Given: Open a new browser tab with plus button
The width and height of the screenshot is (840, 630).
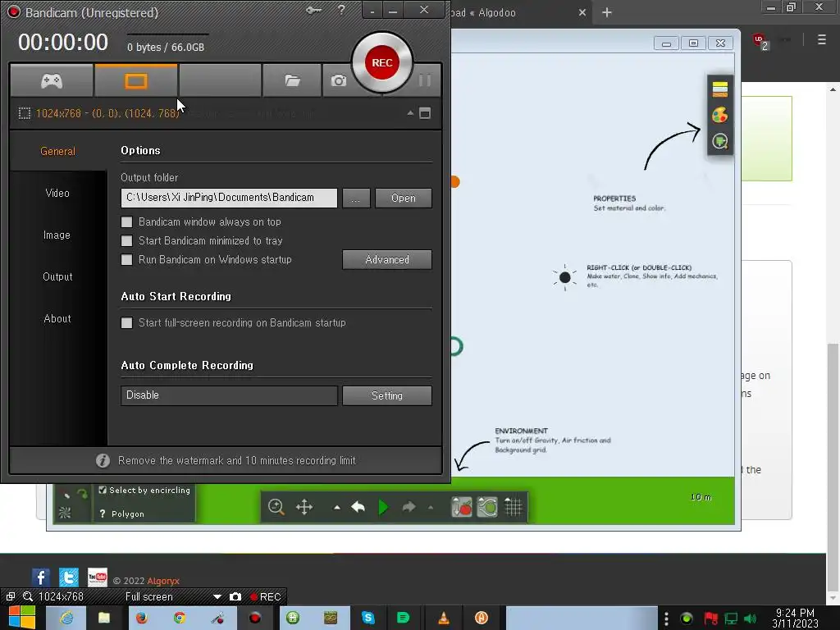Looking at the screenshot, I should [x=606, y=12].
